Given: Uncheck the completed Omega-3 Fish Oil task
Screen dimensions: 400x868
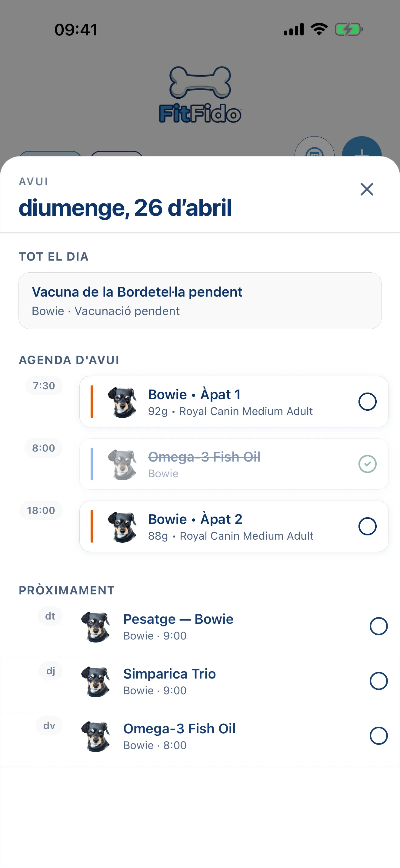Looking at the screenshot, I should (367, 464).
